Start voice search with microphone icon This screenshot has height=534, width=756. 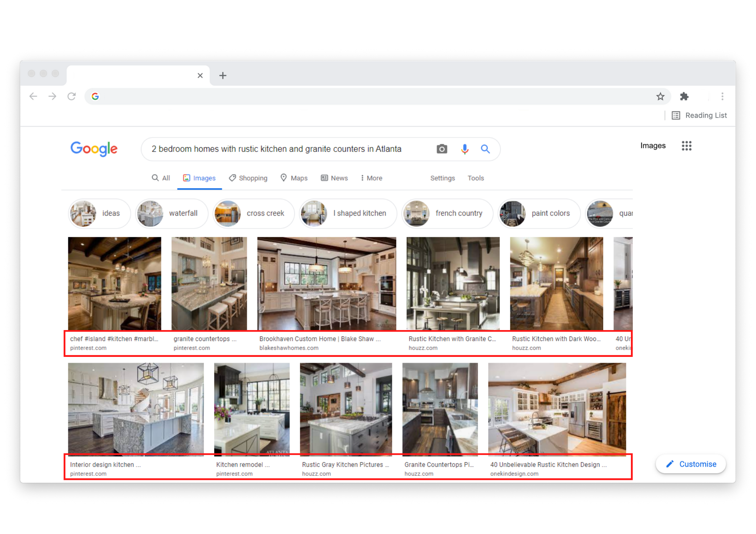pyautogui.click(x=465, y=149)
